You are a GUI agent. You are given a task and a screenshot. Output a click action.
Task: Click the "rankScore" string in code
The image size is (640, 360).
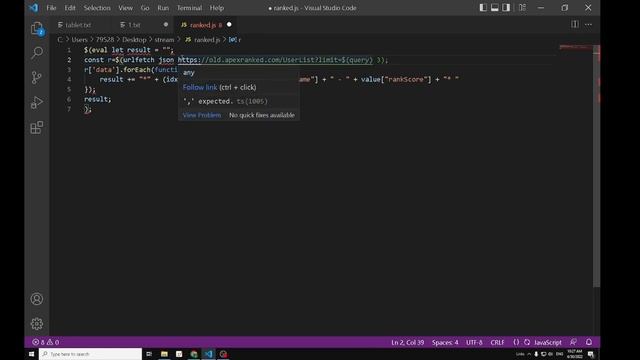click(x=406, y=79)
